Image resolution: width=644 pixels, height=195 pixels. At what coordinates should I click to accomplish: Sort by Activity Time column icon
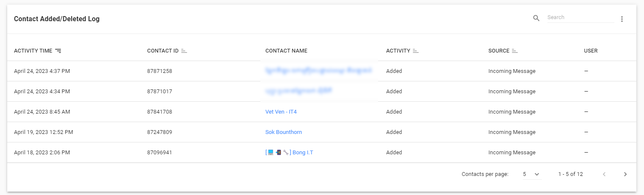(58, 51)
